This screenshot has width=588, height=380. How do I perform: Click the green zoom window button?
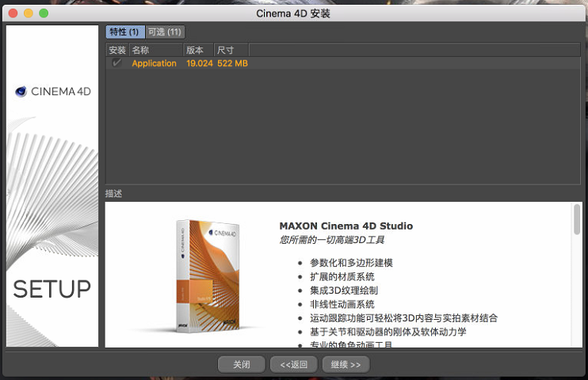click(x=44, y=13)
